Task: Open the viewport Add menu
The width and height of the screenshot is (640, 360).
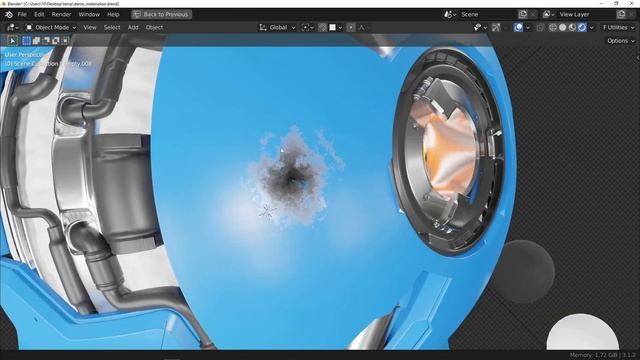Action: 133,27
